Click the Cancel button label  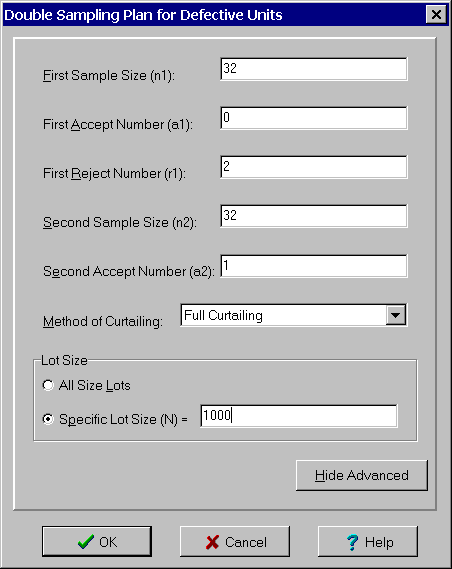click(x=246, y=542)
